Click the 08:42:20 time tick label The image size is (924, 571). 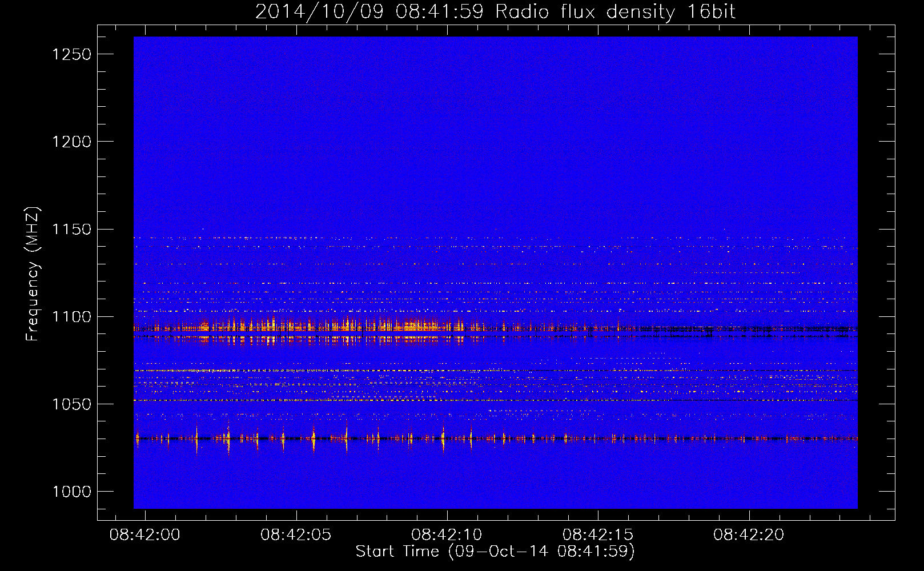click(749, 535)
